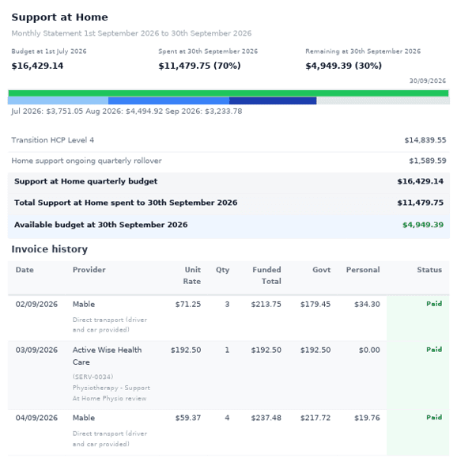Select the $14,839.55 amount
Viewport: 476px width, 470px height.
coord(425,140)
